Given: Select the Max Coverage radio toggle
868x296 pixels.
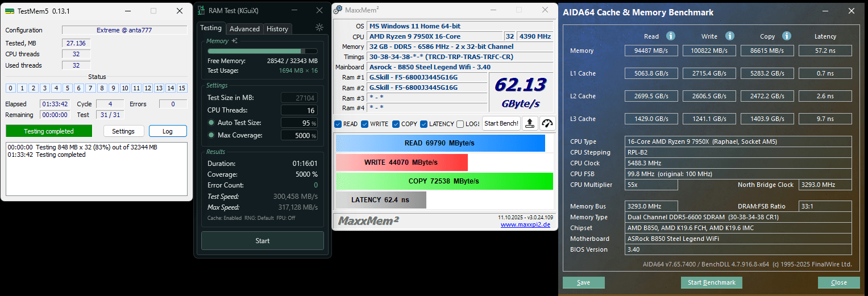Looking at the screenshot, I should [211, 135].
